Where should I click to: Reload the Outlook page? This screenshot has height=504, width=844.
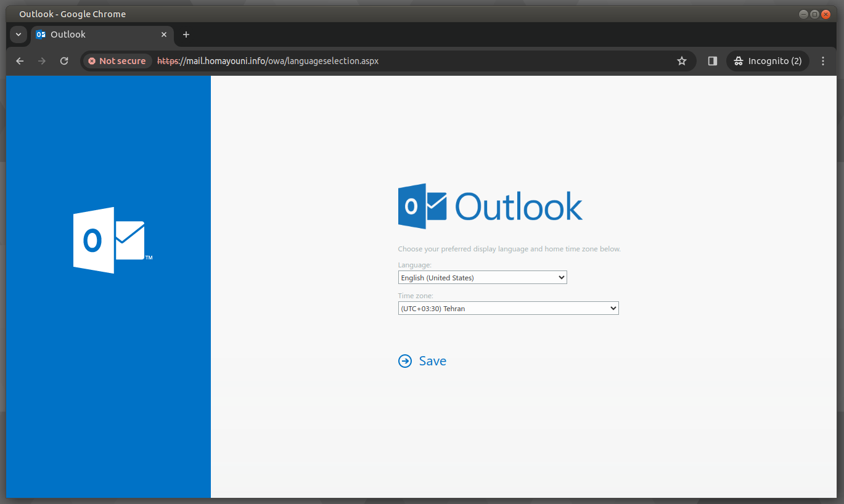[64, 61]
